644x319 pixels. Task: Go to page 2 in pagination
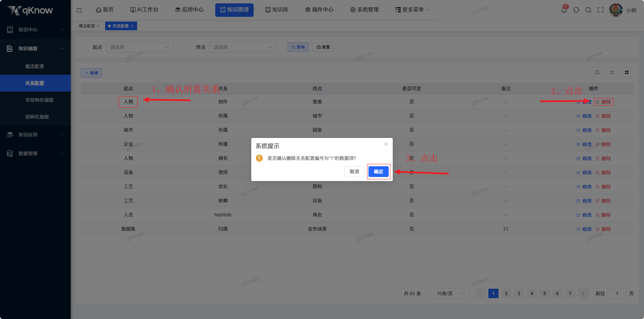(506, 293)
